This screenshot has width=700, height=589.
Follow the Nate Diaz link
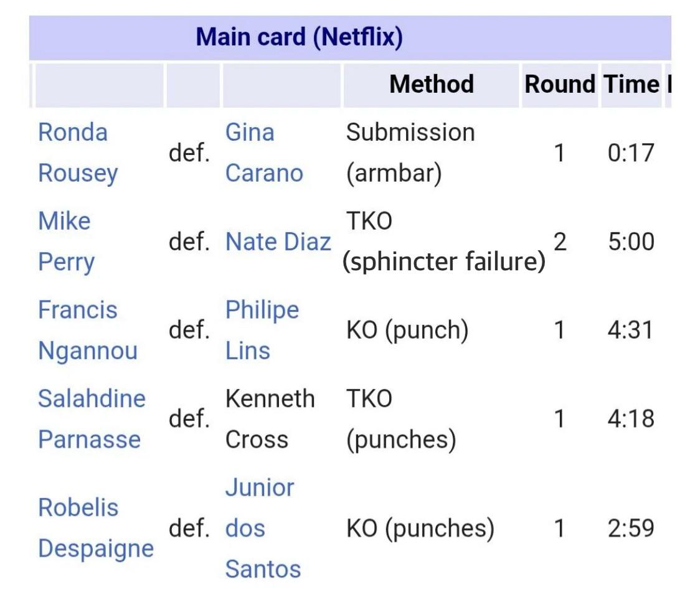coord(278,242)
